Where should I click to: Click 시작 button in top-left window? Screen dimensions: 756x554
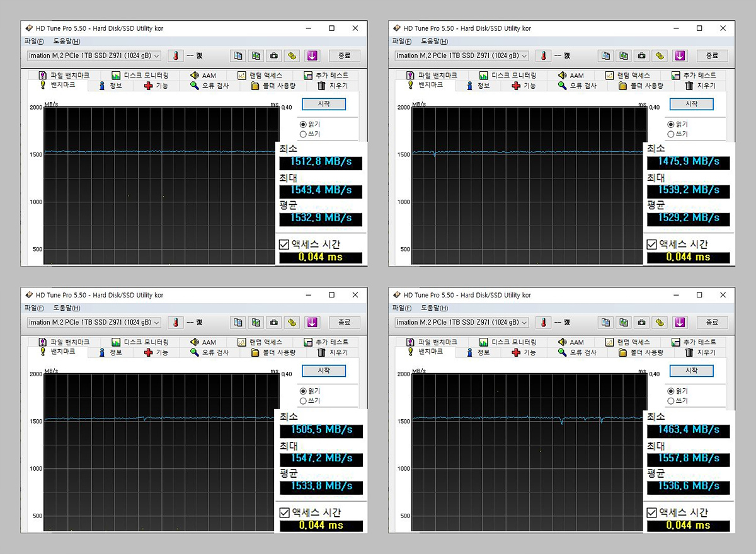(323, 104)
